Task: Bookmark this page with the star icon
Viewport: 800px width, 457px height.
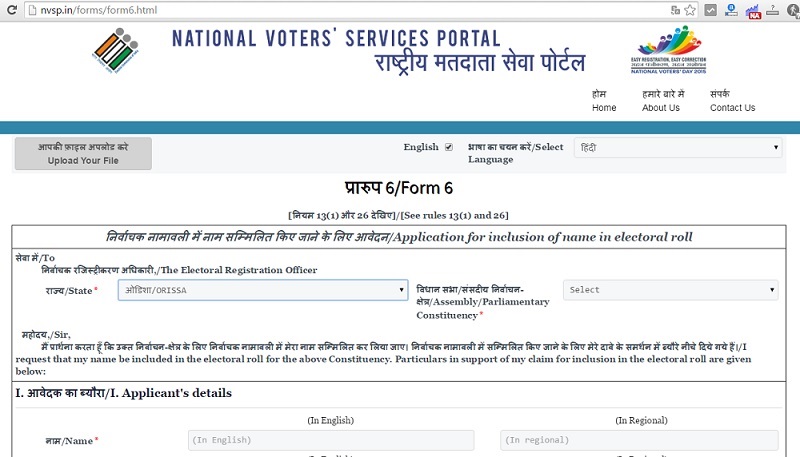Action: click(x=690, y=10)
